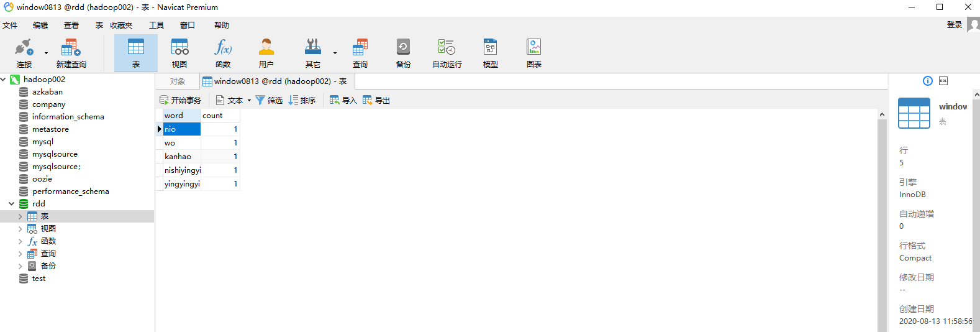Select the azkaban database
The image size is (980, 332).
pyautogui.click(x=47, y=92)
